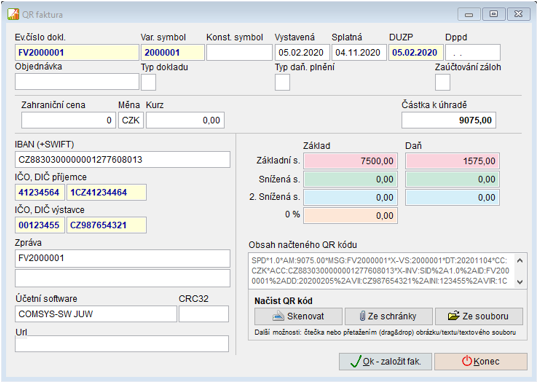Click the pink Základní s. základ 7500,00

coord(350,161)
